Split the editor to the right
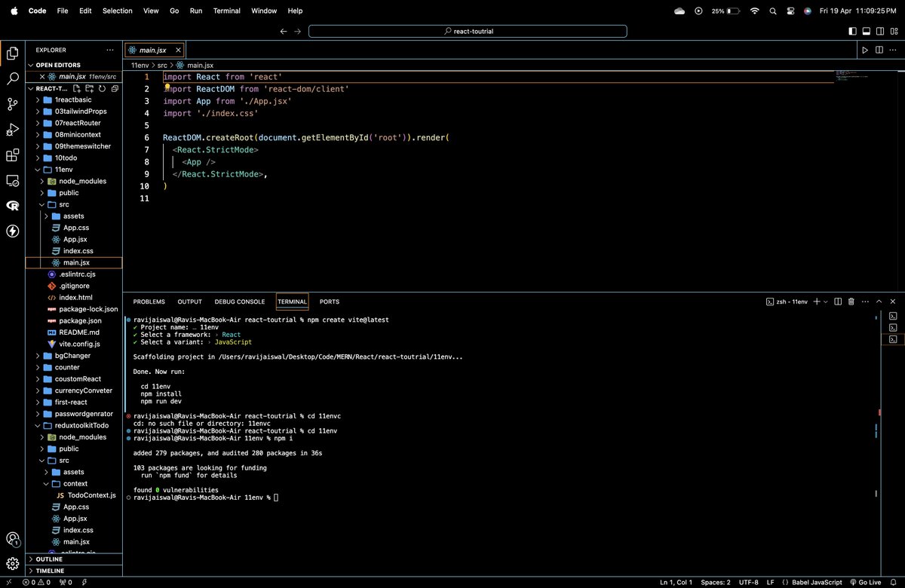Viewport: 905px width, 588px height. point(879,50)
